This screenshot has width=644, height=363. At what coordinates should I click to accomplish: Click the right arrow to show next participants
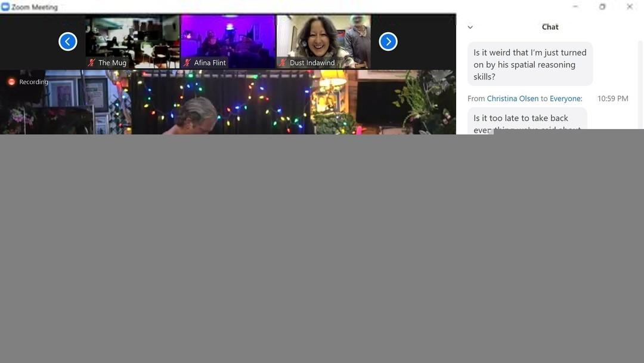click(388, 42)
